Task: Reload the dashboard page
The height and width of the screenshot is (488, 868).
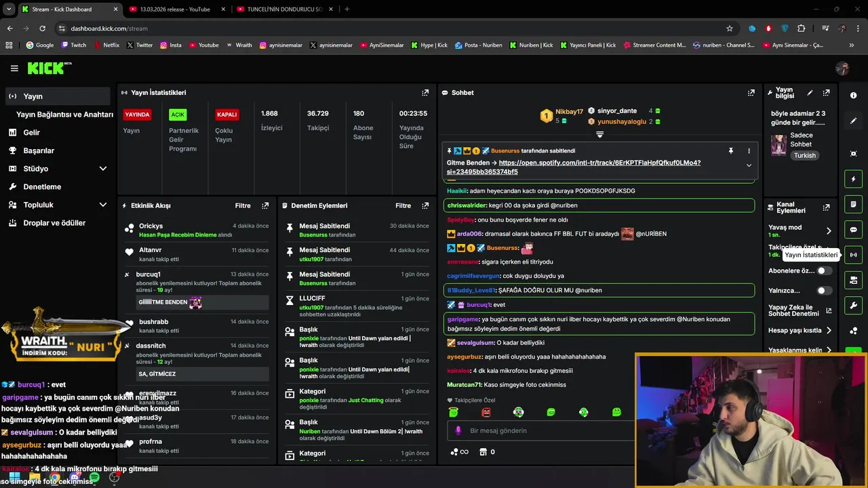Action: 42,28
